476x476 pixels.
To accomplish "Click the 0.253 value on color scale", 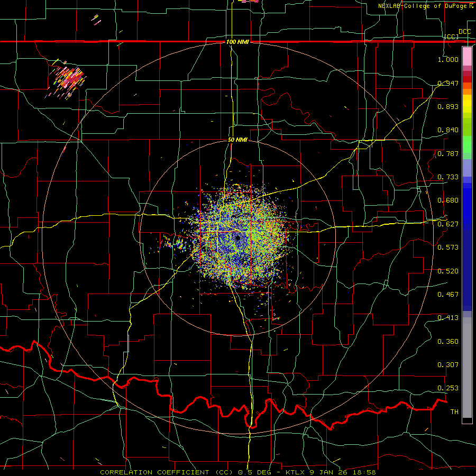I will coord(448,388).
